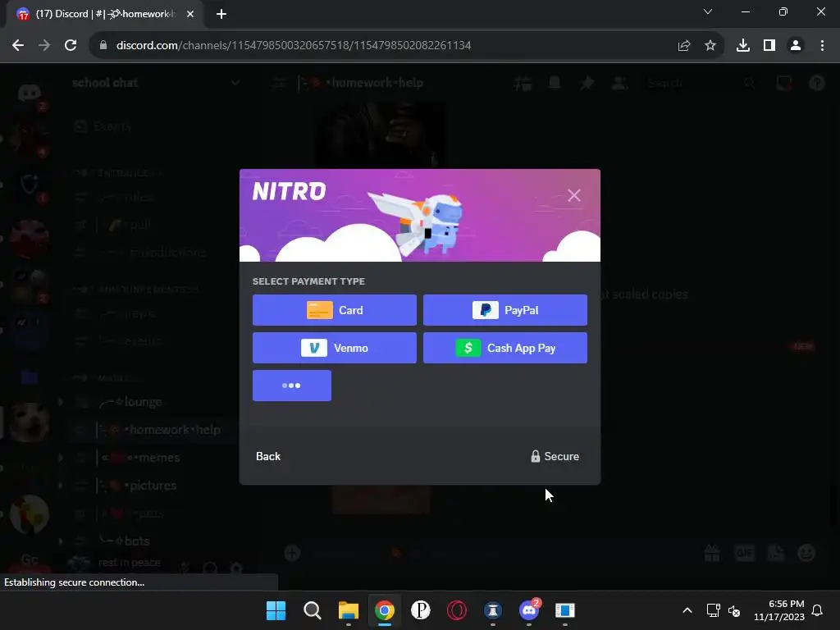
Task: Open Windows notifications bell
Action: pyautogui.click(x=817, y=610)
